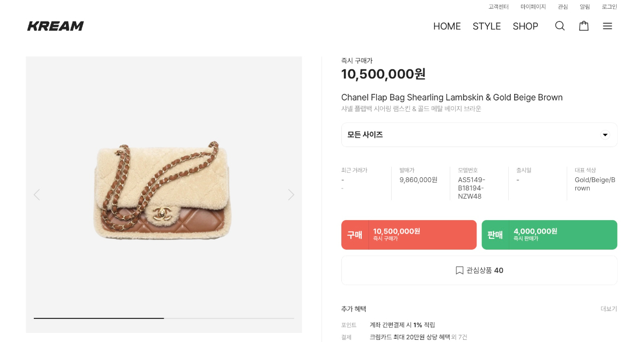
Task: Click the 로그인 link
Action: (609, 7)
